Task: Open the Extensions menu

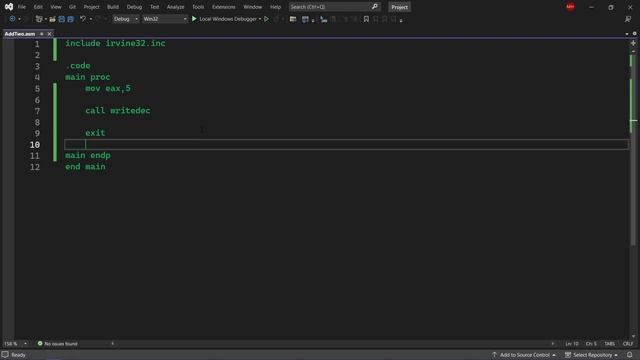Action: click(224, 7)
